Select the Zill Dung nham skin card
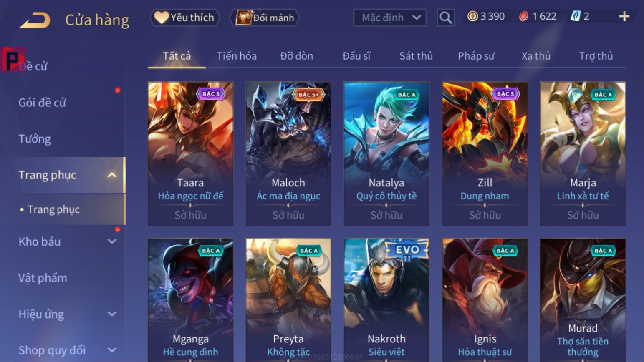 (x=485, y=154)
